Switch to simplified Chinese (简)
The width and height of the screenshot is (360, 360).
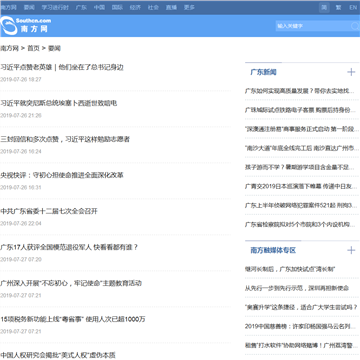click(324, 7)
